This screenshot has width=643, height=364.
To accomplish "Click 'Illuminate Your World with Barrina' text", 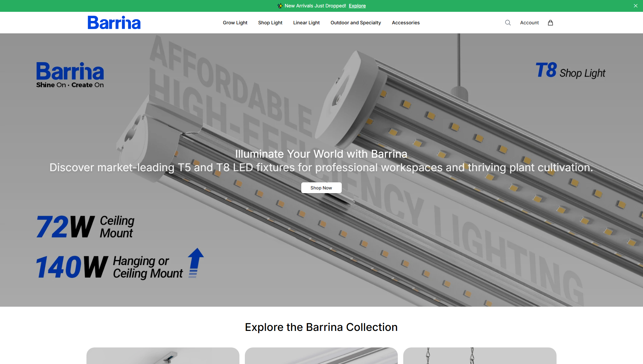I will [321, 154].
